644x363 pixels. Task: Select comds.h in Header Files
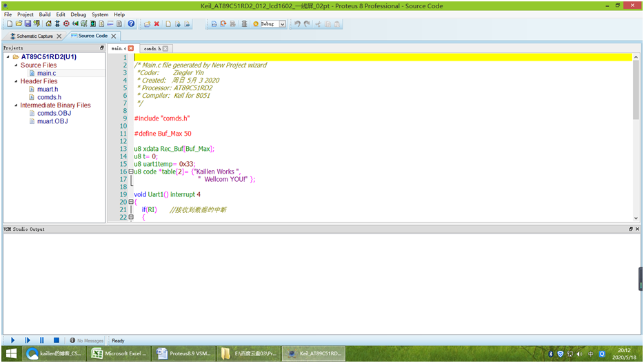49,97
